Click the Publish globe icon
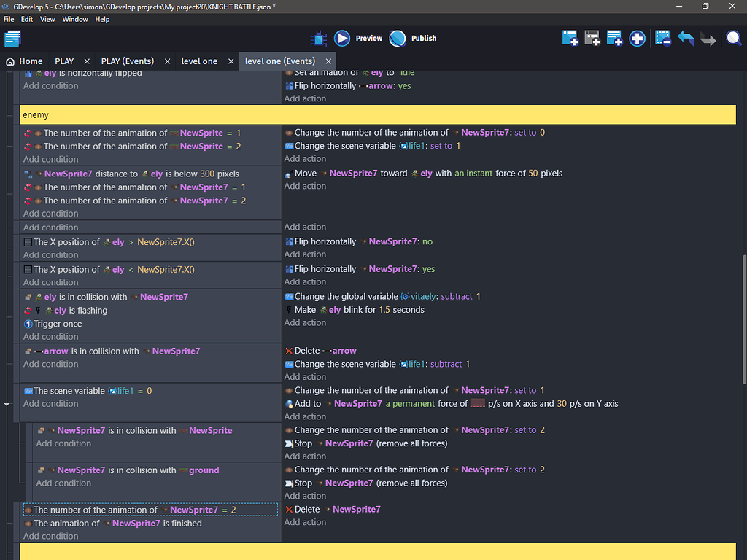 tap(398, 38)
